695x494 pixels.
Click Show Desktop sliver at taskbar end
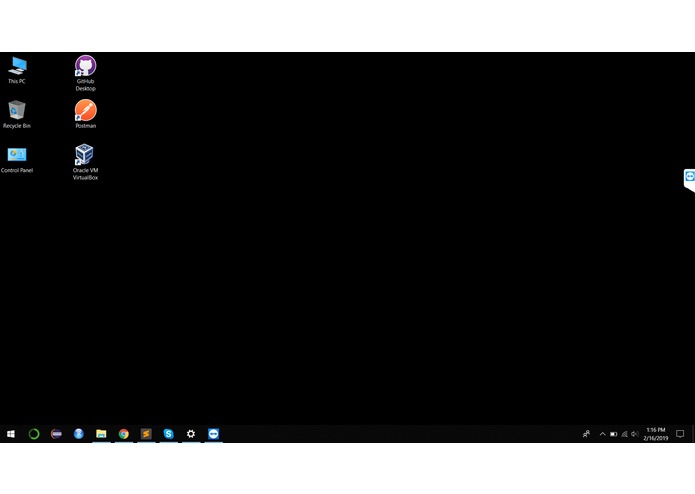[x=693, y=434]
